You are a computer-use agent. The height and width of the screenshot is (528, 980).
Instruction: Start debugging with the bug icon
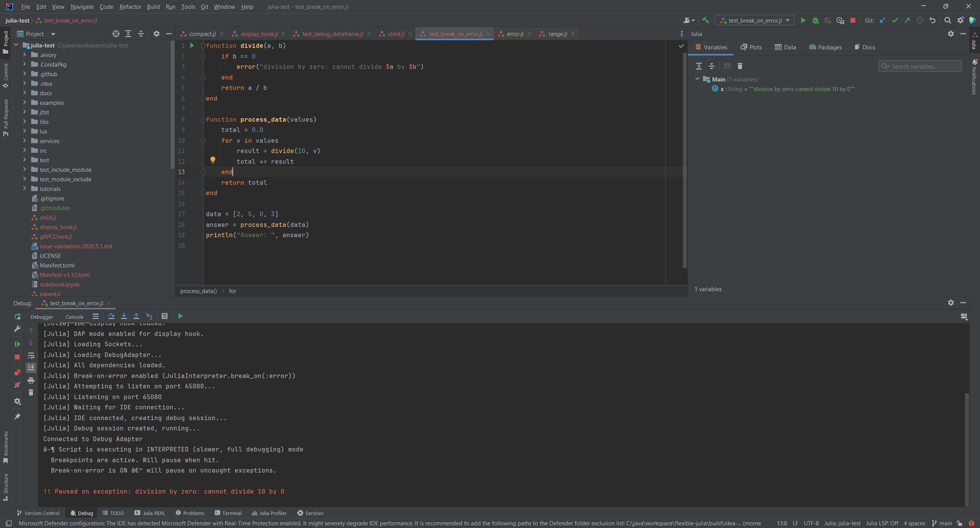point(816,21)
